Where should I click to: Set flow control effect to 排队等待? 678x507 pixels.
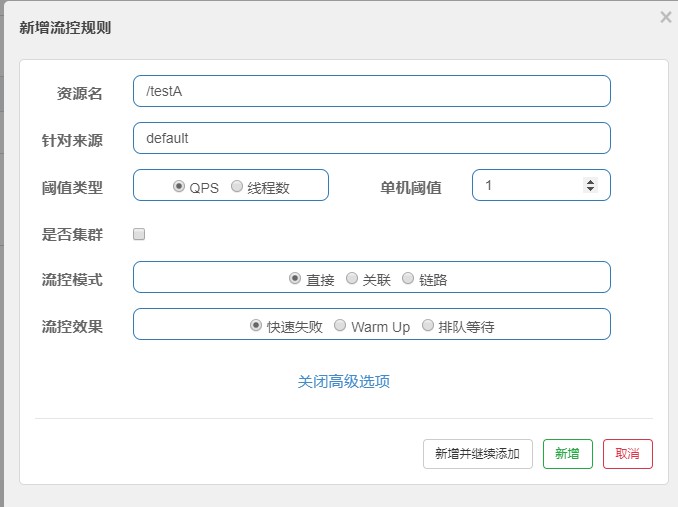[x=428, y=326]
